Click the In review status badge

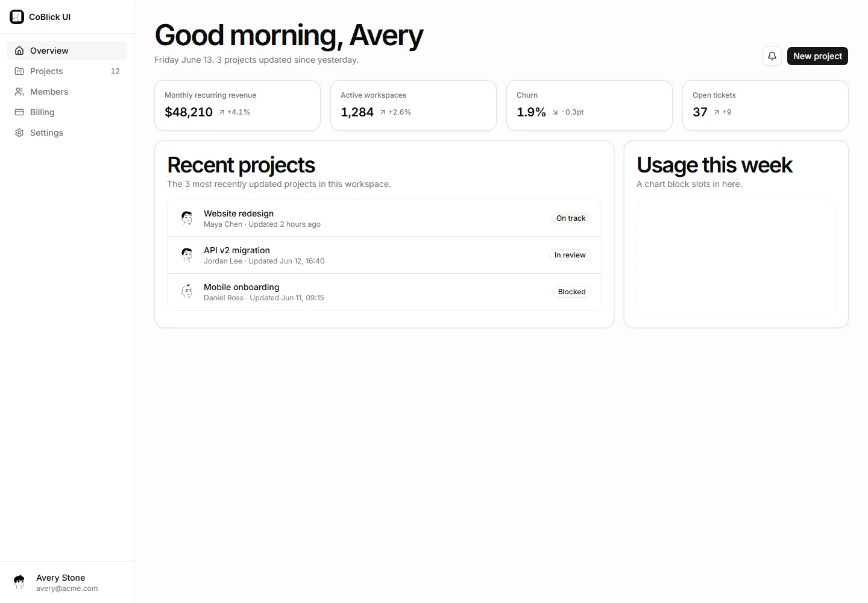click(570, 255)
